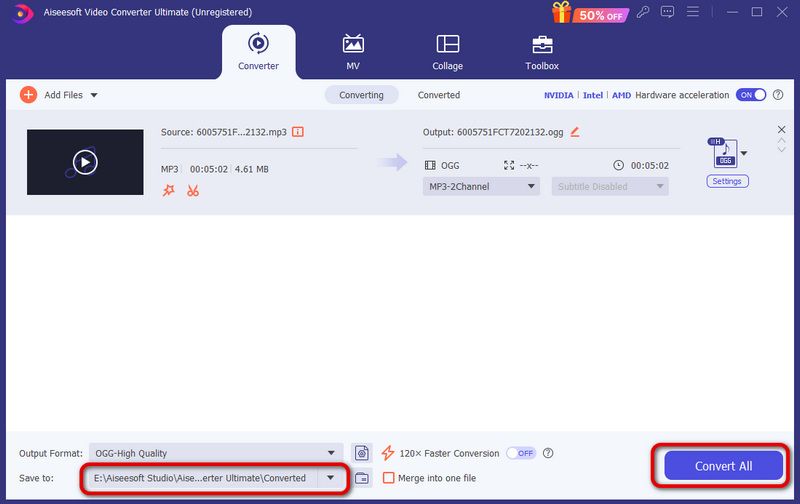This screenshot has height=504, width=800.
Task: Click the lightning faster conversion icon
Action: tap(388, 453)
